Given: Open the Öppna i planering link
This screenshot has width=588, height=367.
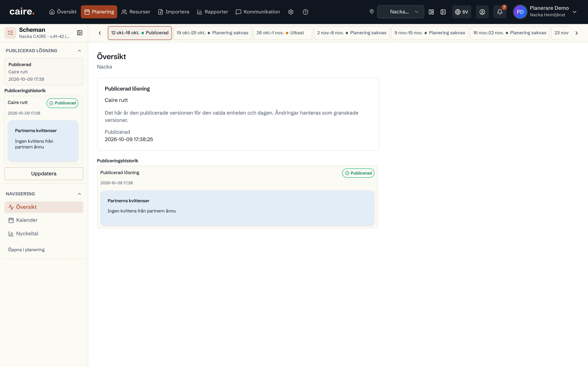Looking at the screenshot, I should click(26, 250).
